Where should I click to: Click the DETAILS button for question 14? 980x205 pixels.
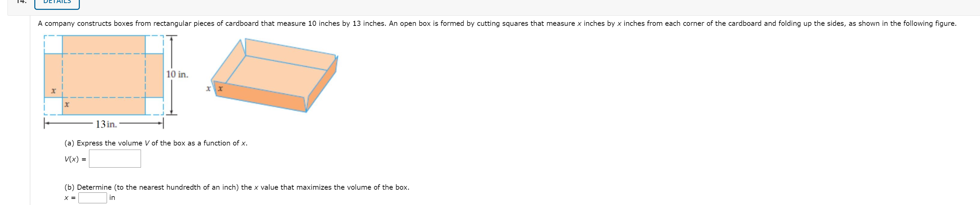[x=56, y=3]
